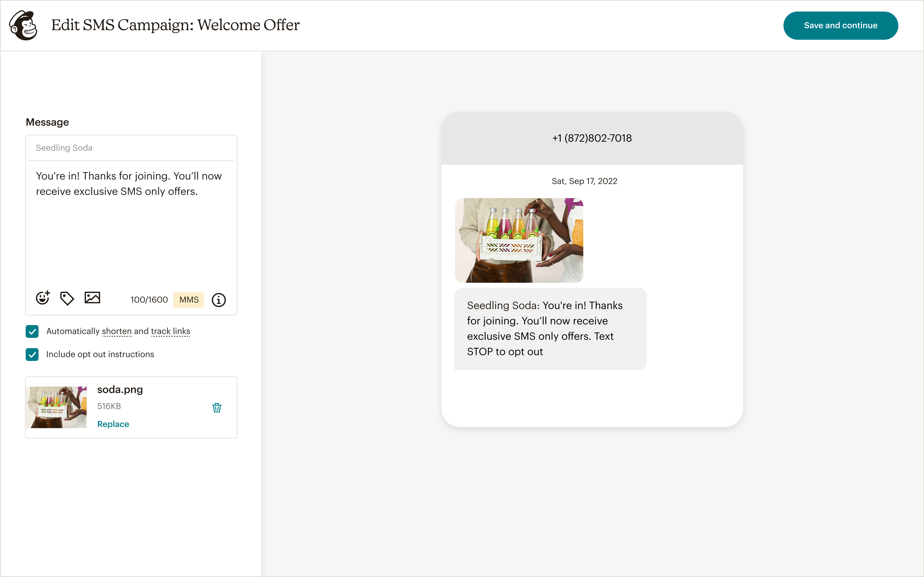Image resolution: width=924 pixels, height=577 pixels.
Task: Uncheck Automatically shorten and track links
Action: [32, 331]
